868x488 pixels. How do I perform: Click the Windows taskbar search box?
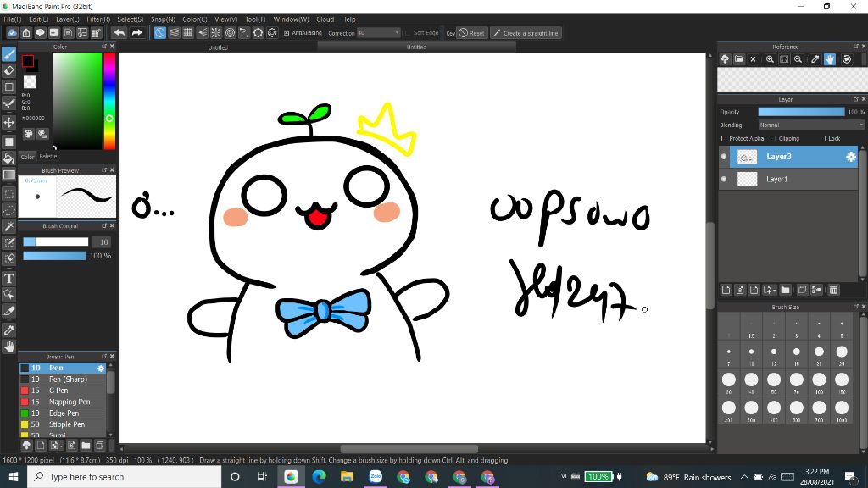(x=125, y=477)
